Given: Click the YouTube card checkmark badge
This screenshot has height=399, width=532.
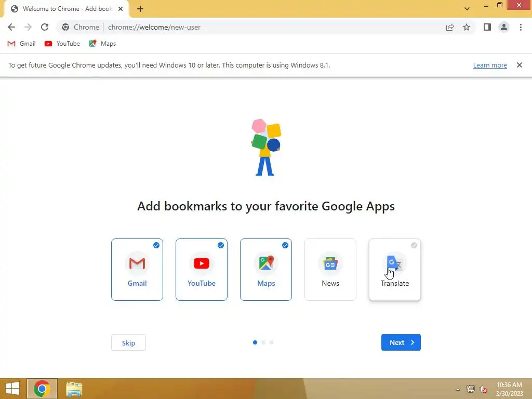Looking at the screenshot, I should pyautogui.click(x=221, y=245).
